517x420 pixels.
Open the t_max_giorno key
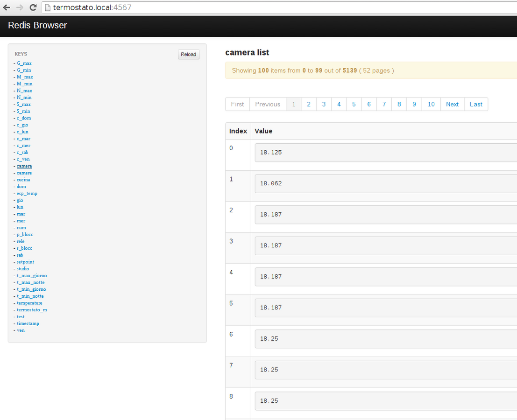(x=32, y=275)
